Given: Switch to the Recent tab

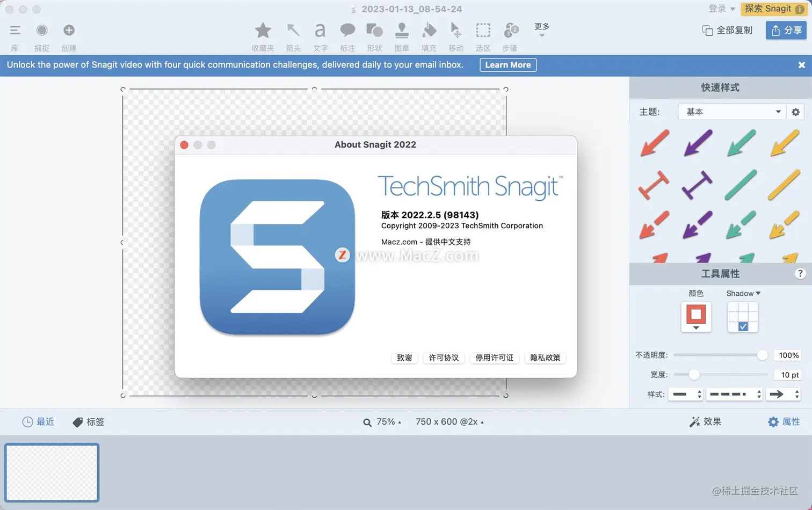Looking at the screenshot, I should coord(38,422).
